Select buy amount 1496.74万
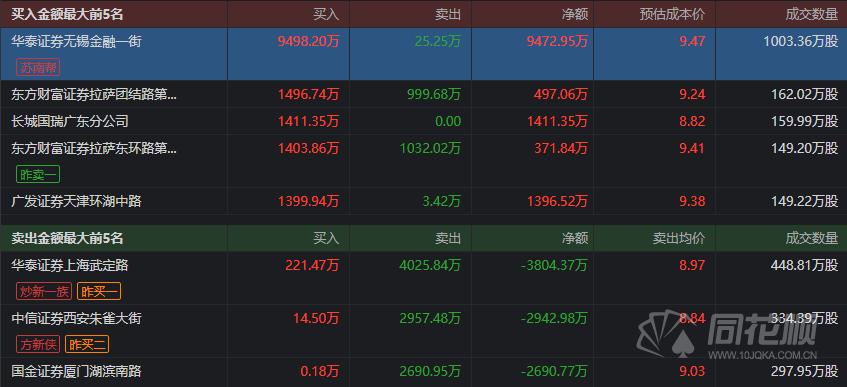Viewport: 847px width, 387px height. pyautogui.click(x=308, y=95)
